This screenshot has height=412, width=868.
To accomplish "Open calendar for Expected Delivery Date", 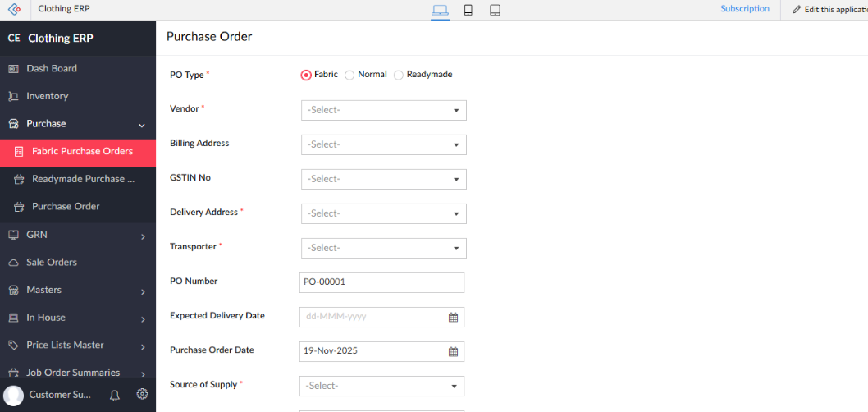I will coord(453,317).
